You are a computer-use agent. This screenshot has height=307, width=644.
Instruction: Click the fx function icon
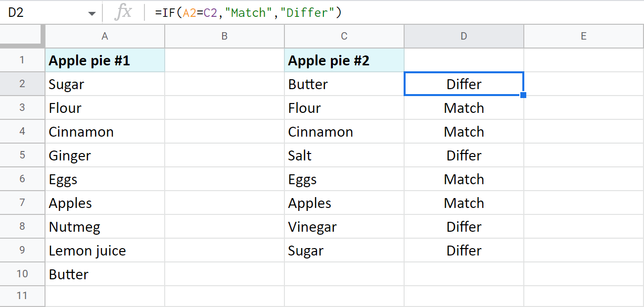123,13
